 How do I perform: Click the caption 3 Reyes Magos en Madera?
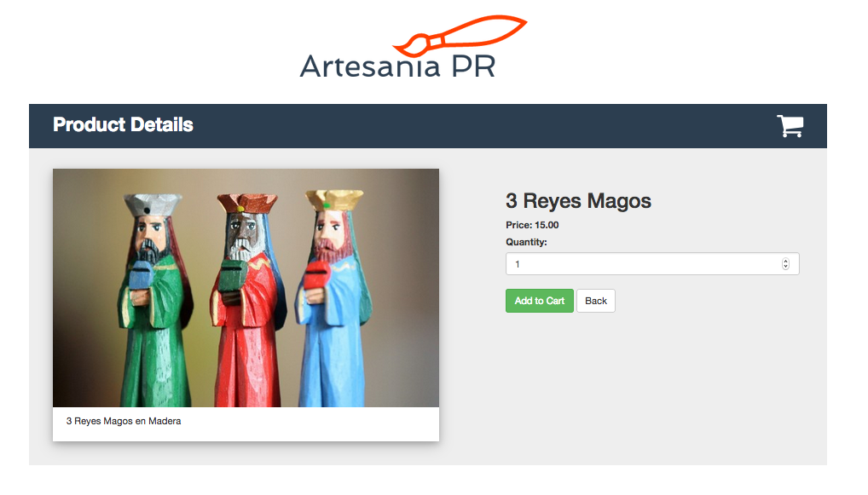pyautogui.click(x=124, y=421)
